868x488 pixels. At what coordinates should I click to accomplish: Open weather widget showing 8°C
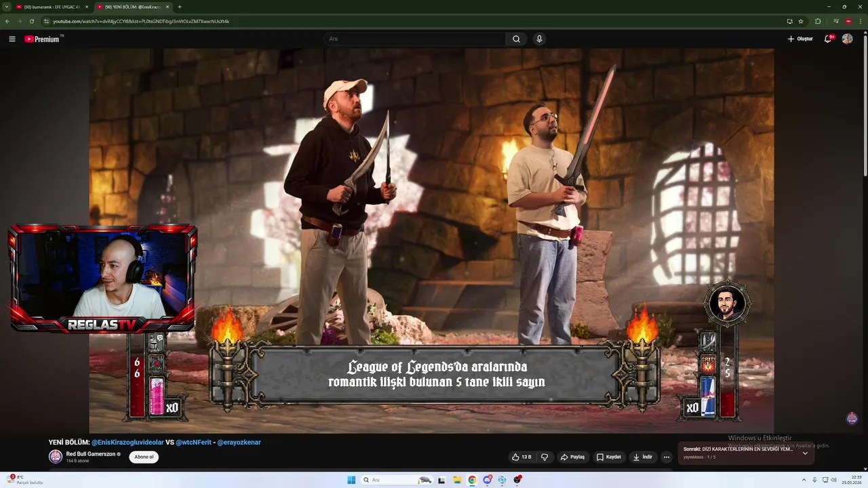click(x=24, y=480)
